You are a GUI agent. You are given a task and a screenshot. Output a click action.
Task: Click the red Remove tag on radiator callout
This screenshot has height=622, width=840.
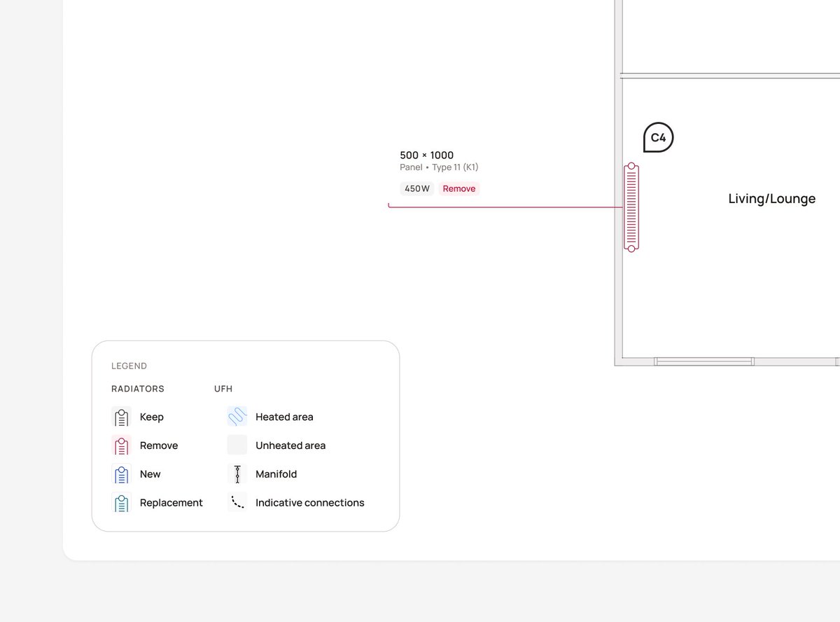(459, 188)
